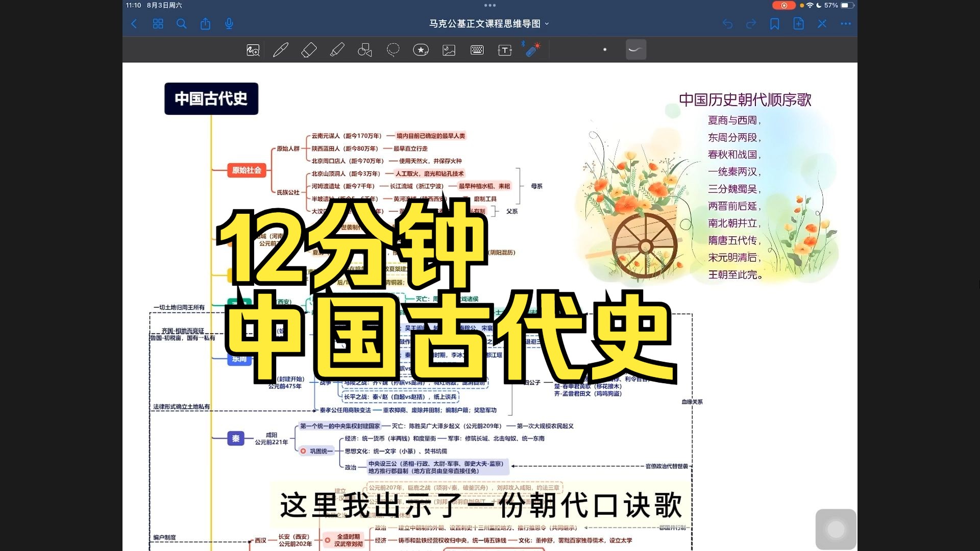Start audio recording with the microphone icon
This screenshot has width=980, height=551.
click(x=229, y=23)
